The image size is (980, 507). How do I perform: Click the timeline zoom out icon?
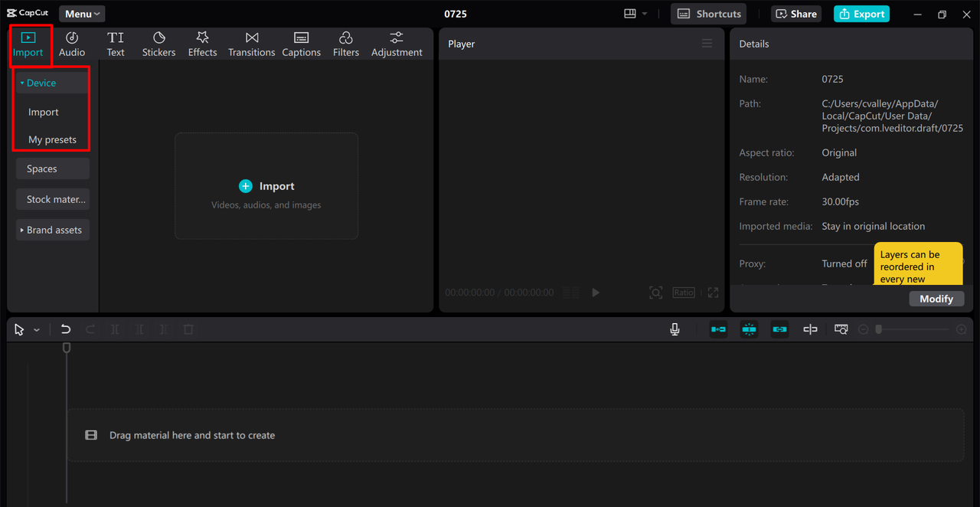coord(864,329)
